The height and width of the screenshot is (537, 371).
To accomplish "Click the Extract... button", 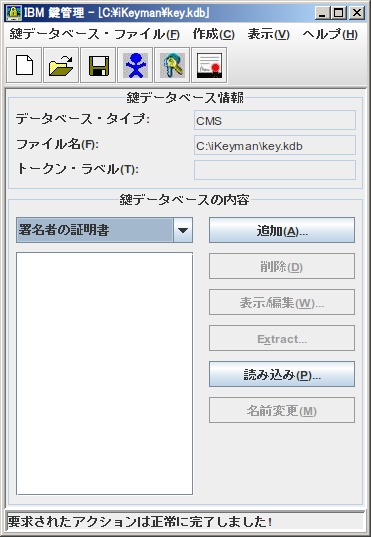I will click(x=282, y=338).
